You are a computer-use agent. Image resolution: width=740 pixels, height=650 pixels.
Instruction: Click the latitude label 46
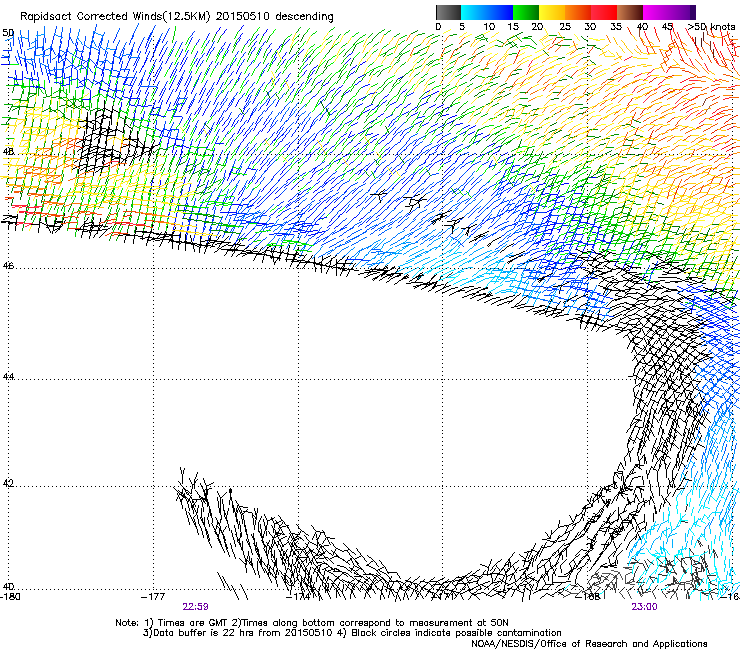[x=8, y=266]
